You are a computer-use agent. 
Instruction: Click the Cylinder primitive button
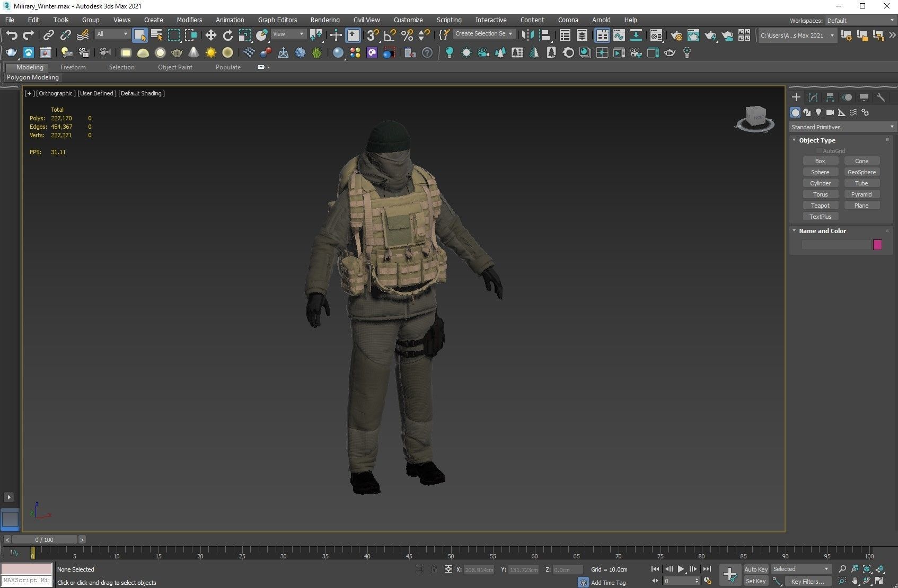pos(820,183)
